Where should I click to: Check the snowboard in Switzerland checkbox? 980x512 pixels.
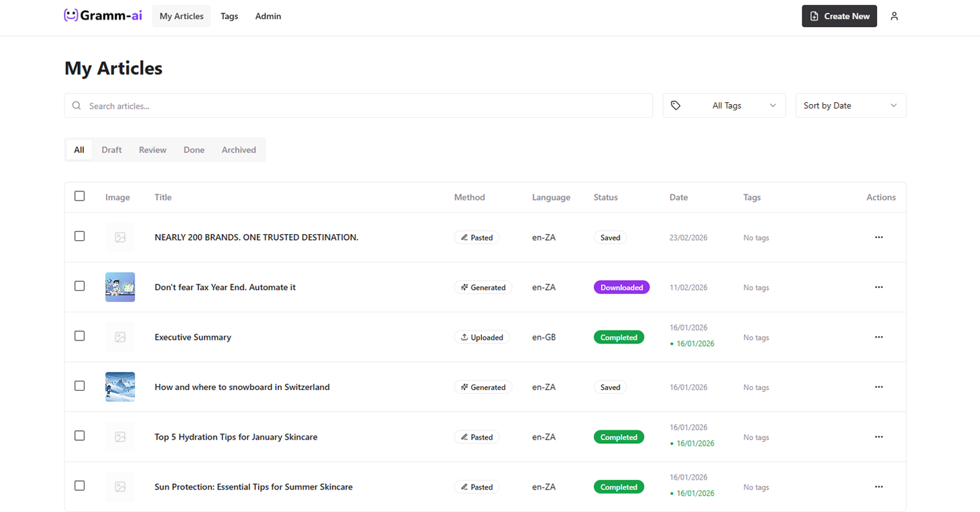click(80, 386)
